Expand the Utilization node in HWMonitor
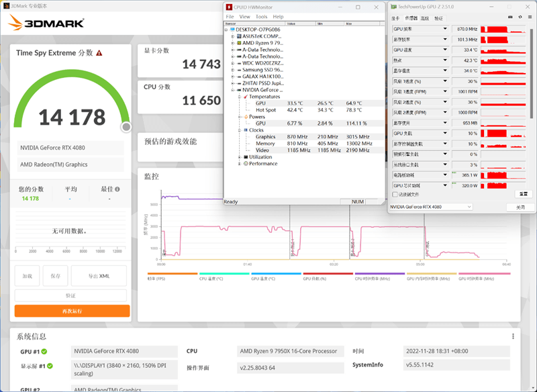The height and width of the screenshot is (392, 537). pyautogui.click(x=240, y=157)
